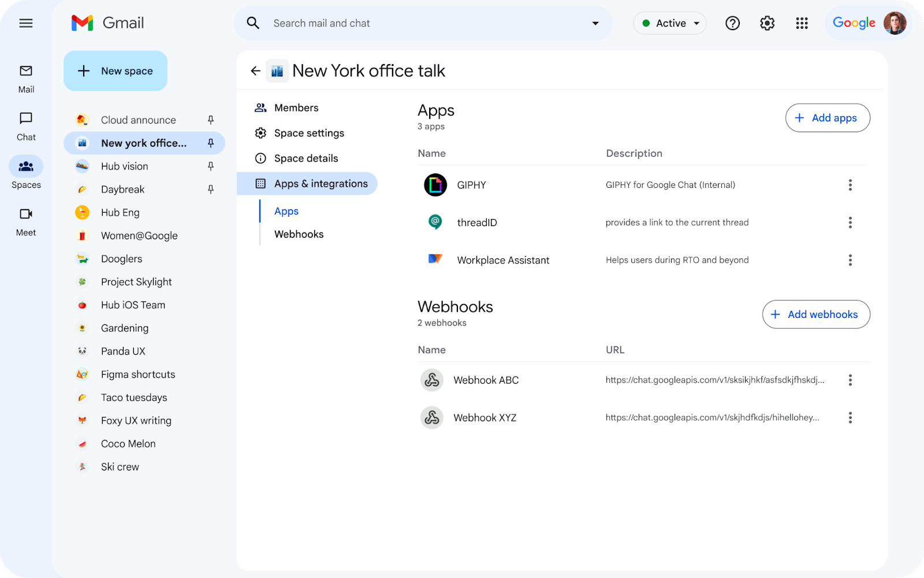The width and height of the screenshot is (924, 578).
Task: Select Apps & integrations section
Action: point(307,183)
